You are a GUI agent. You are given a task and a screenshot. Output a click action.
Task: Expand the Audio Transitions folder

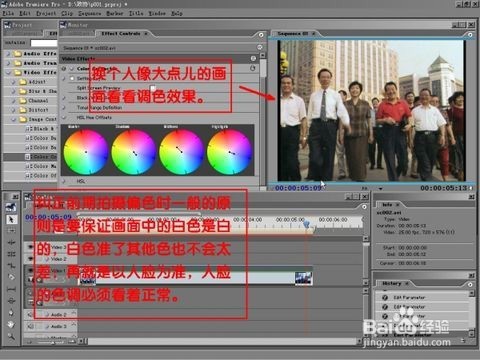point(8,63)
